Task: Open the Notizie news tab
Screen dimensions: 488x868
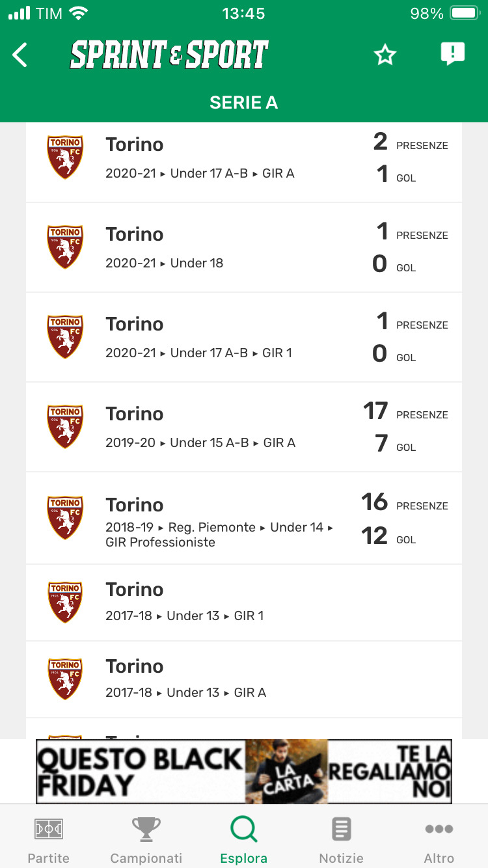Action: point(342,839)
